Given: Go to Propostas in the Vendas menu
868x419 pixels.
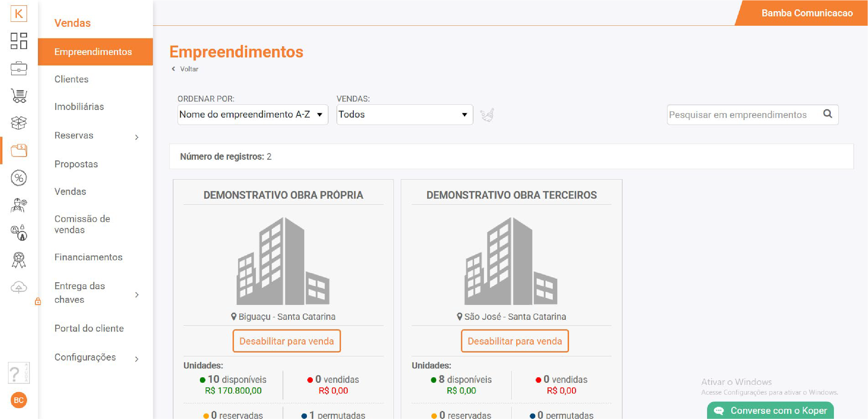Looking at the screenshot, I should point(76,164).
